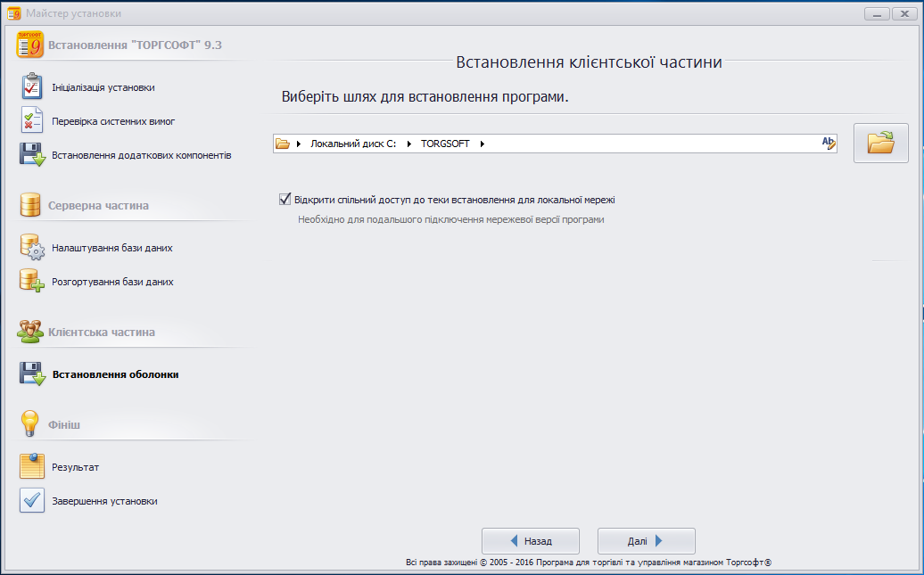Select the Встановлення оболонки step
The height and width of the screenshot is (575, 924).
tap(116, 374)
